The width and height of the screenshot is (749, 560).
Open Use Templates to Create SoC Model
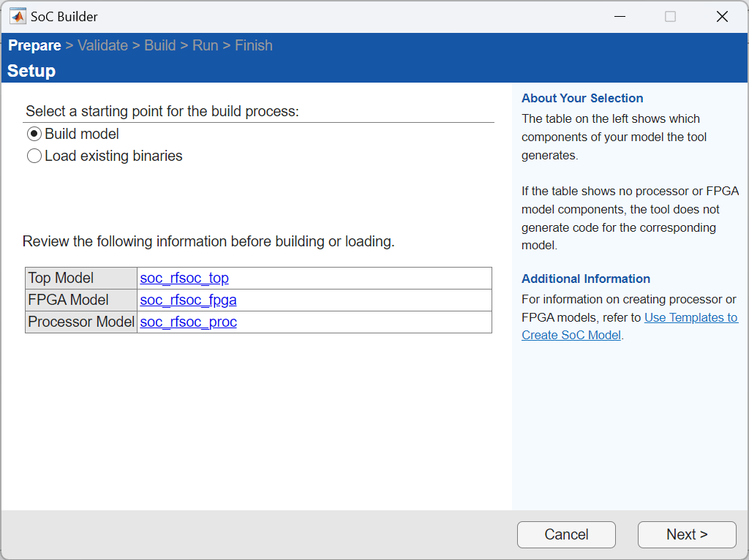[x=690, y=317]
